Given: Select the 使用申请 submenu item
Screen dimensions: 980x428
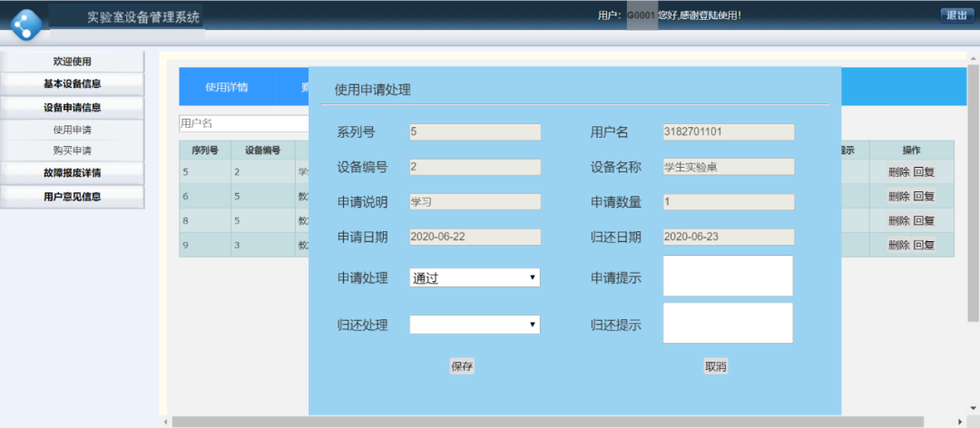Looking at the screenshot, I should (72, 130).
